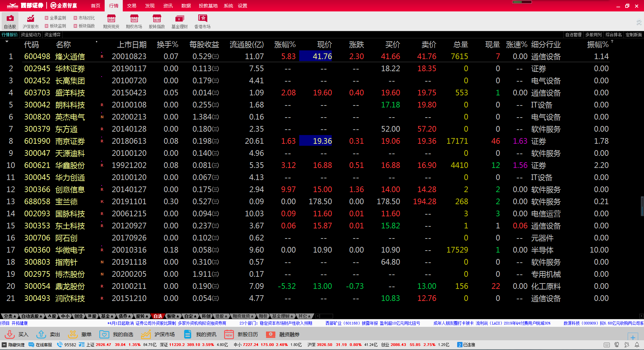Open the 基金理财 icon
644x350 pixels.
click(179, 21)
